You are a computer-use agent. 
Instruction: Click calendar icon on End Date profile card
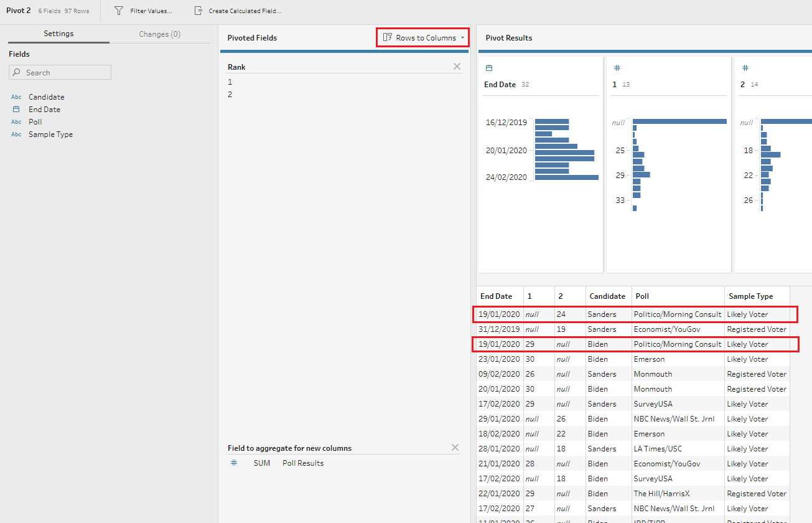pyautogui.click(x=489, y=68)
